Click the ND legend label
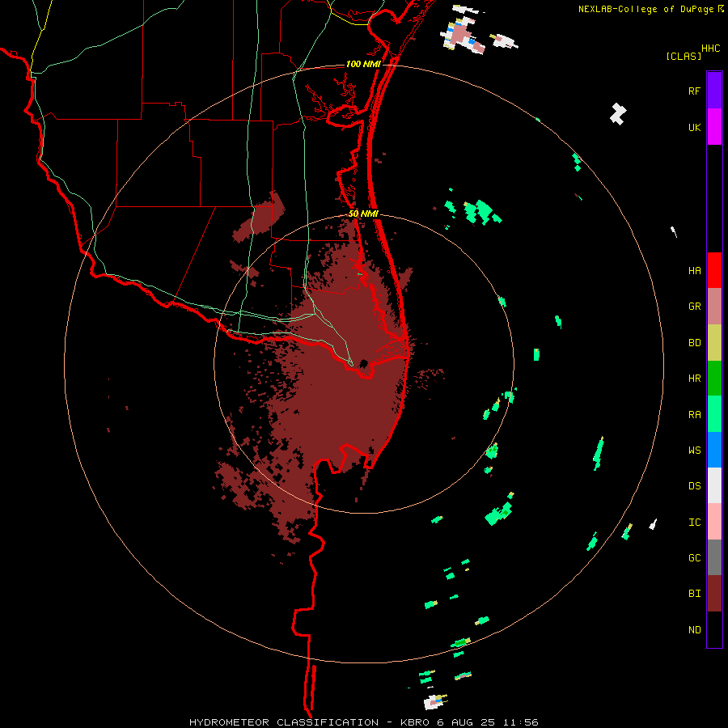This screenshot has width=728, height=728. [x=694, y=630]
